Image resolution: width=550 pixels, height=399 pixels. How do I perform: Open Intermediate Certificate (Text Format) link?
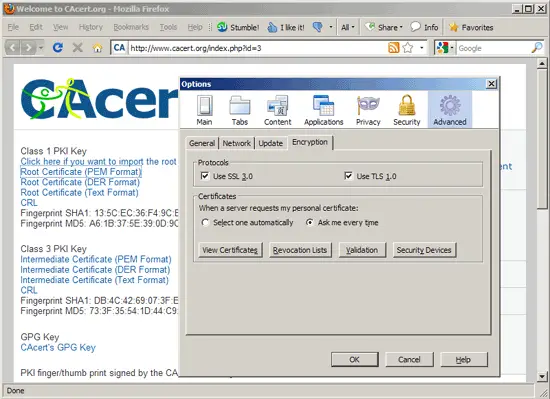[94, 280]
